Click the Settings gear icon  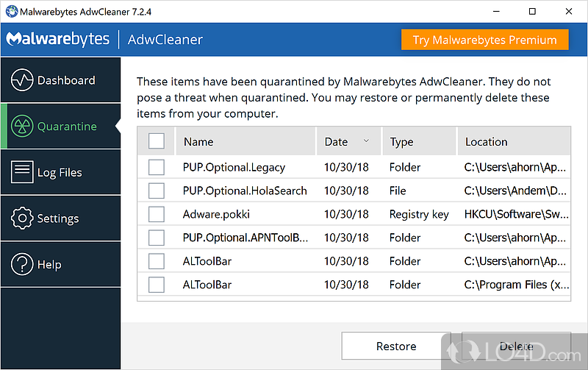[x=22, y=218]
